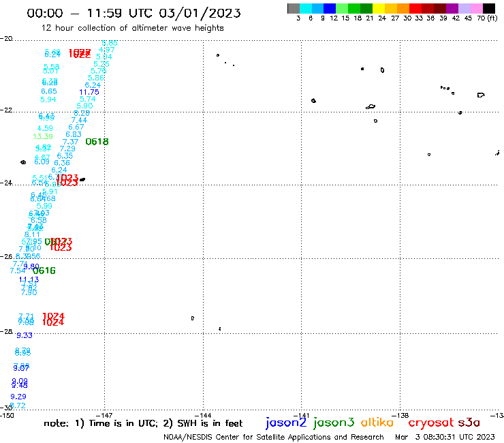
Task: Click the lavender 45 ft legend swatch
Action: pos(464,8)
